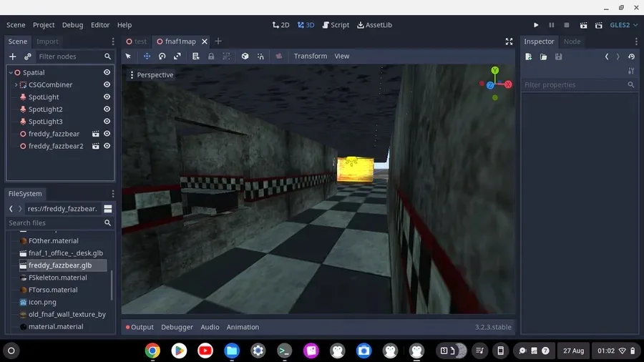The width and height of the screenshot is (644, 362).
Task: Open the AssetLib workspace
Action: click(x=374, y=25)
